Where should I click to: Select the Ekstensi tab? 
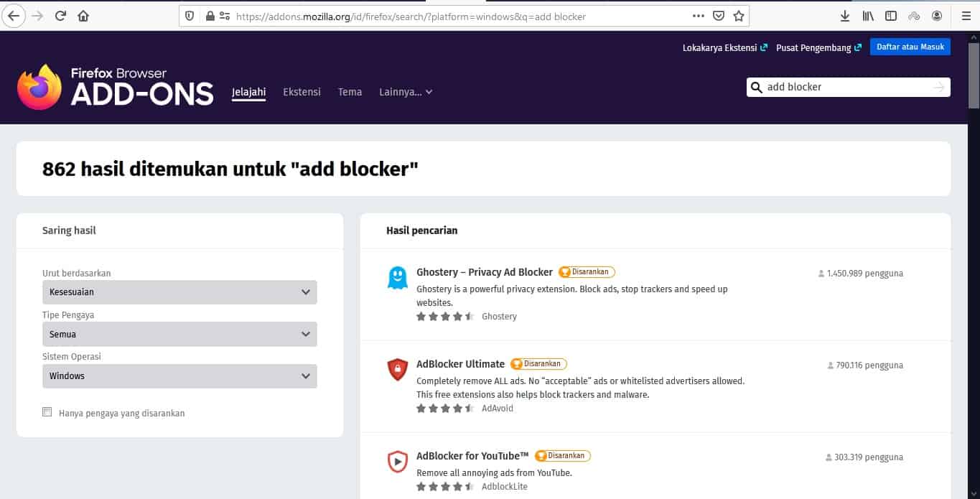coord(302,92)
